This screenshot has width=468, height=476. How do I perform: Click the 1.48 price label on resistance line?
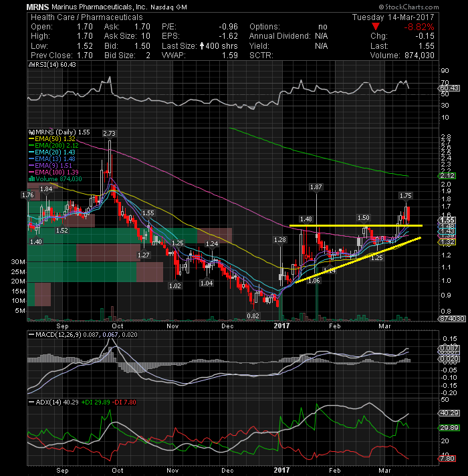click(306, 219)
